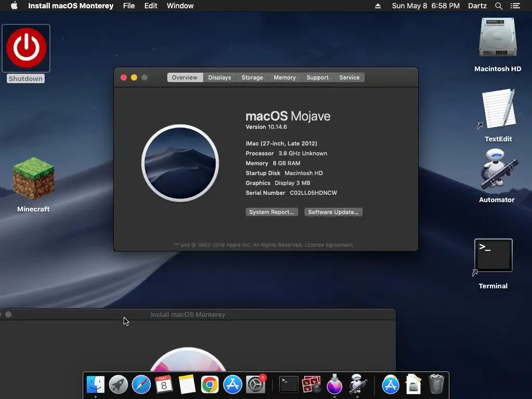Open Safari from the dock
The image size is (532, 399).
click(x=141, y=385)
